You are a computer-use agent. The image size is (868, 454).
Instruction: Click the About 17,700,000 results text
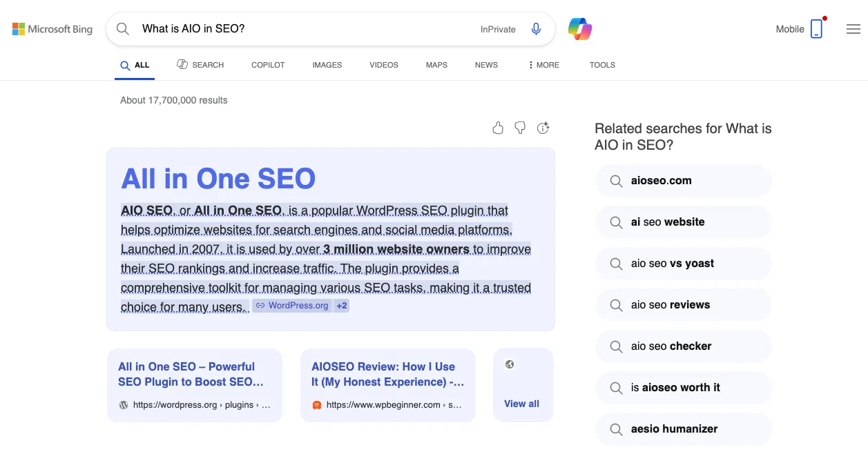pos(174,100)
